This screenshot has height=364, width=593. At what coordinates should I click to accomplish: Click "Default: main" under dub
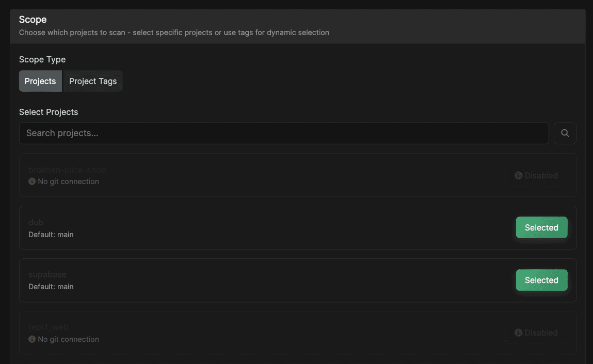click(51, 235)
